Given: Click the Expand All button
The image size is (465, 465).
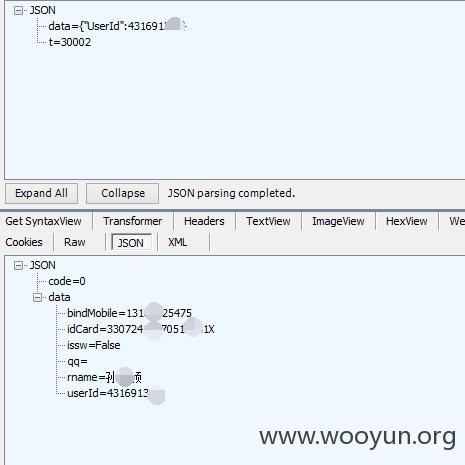Looking at the screenshot, I should click(41, 193).
